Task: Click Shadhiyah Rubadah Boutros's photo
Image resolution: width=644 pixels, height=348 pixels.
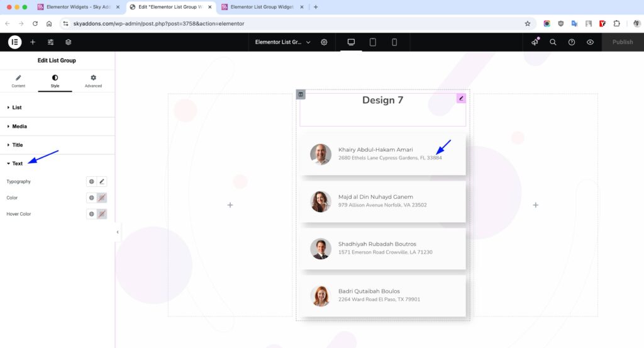Action: (x=320, y=249)
